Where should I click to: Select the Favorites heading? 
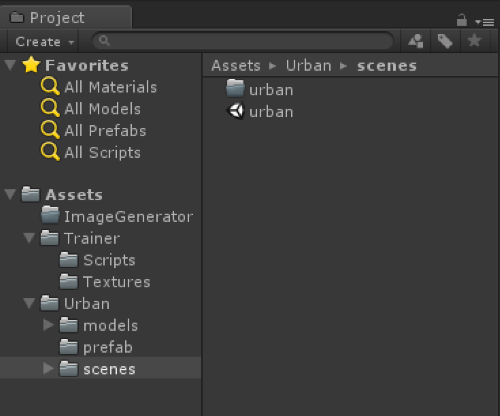click(87, 65)
